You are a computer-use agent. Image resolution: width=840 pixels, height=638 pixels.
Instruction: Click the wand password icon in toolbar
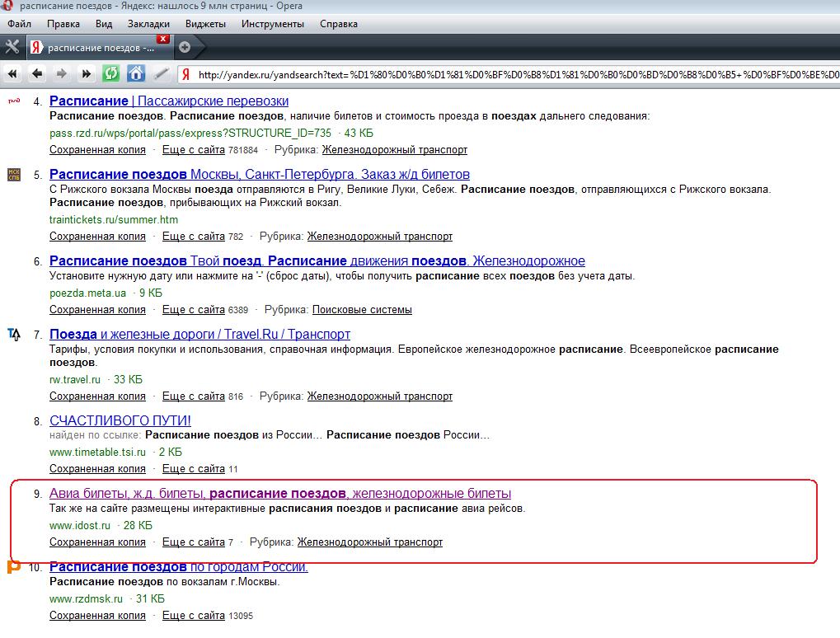click(x=162, y=74)
